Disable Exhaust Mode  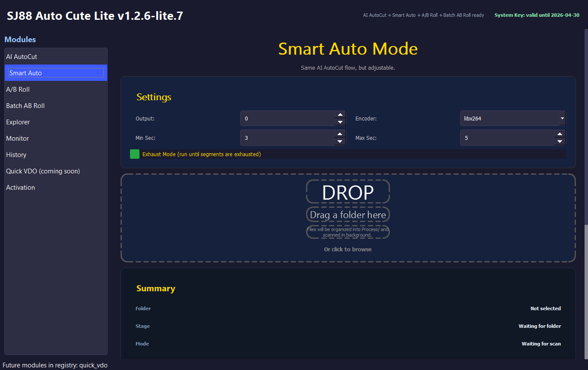pos(134,154)
